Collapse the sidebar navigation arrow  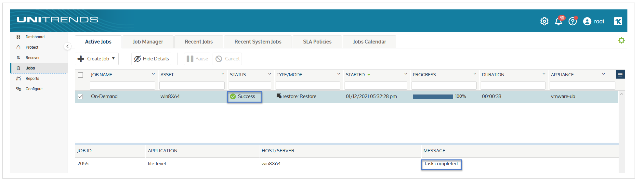point(67,46)
